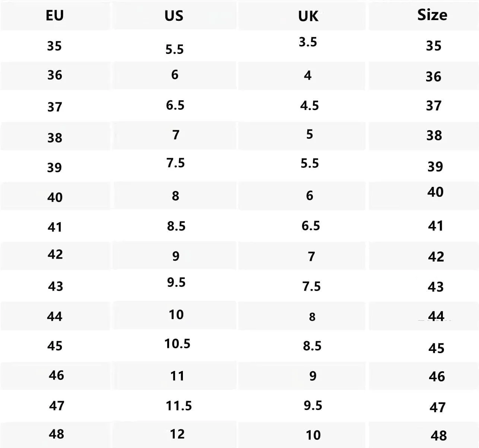Click US size 6.5 cell

tap(175, 105)
